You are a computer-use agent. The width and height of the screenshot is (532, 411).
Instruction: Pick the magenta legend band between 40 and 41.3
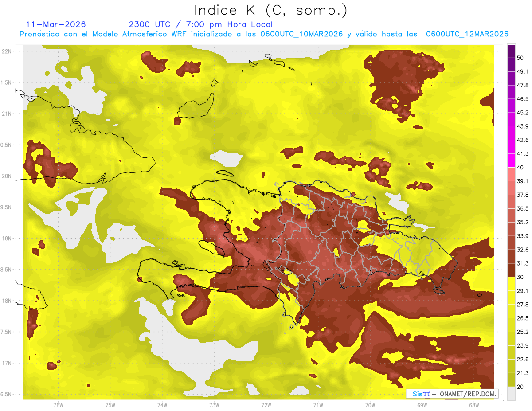coord(511,160)
